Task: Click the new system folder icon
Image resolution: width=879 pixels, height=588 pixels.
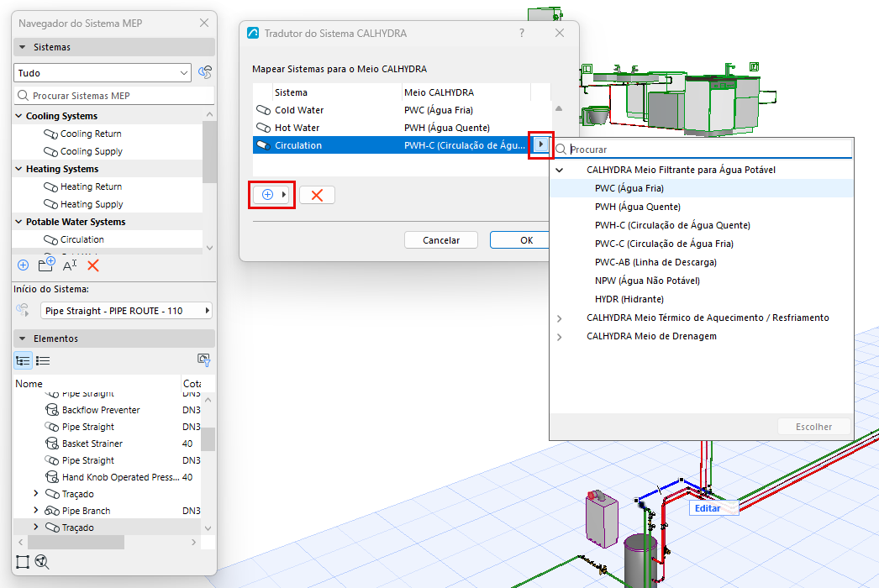Action: click(46, 265)
